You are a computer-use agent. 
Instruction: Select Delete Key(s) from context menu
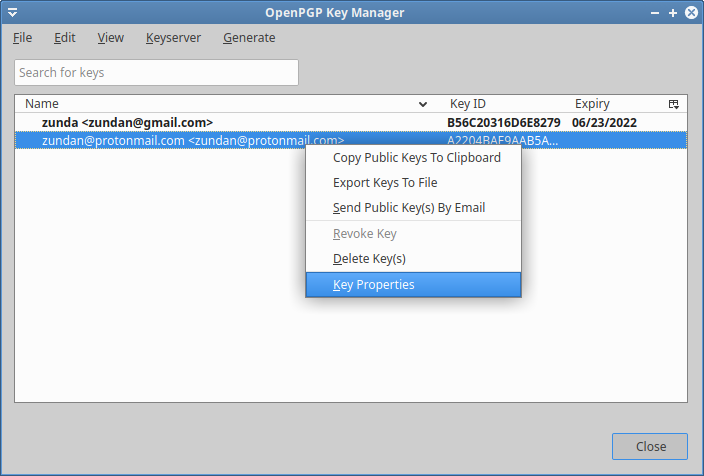point(414,259)
